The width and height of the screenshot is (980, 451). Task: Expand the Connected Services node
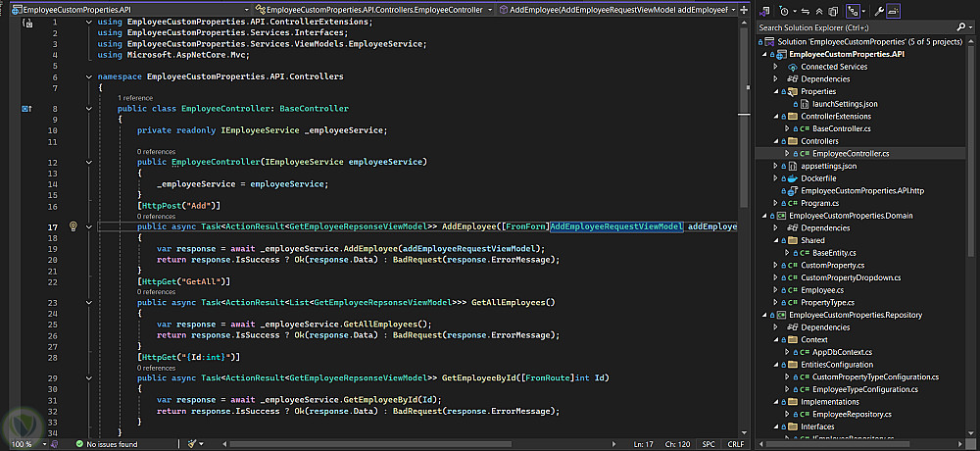(x=775, y=67)
